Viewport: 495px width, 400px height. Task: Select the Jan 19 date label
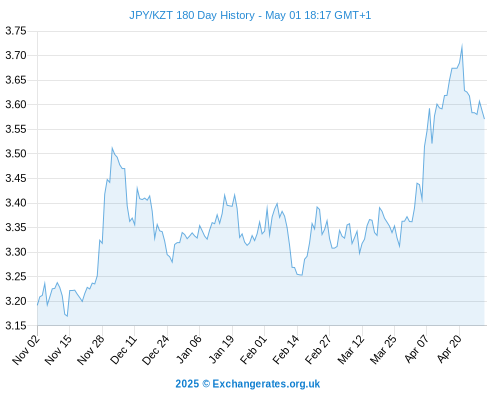click(x=221, y=350)
